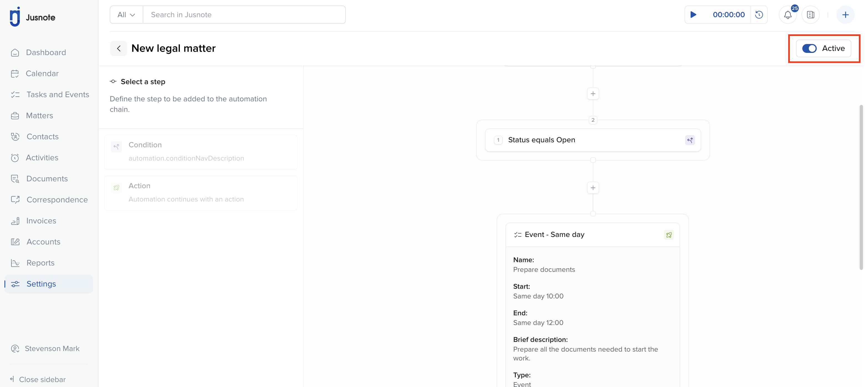Open timer history clock icon

click(x=759, y=14)
